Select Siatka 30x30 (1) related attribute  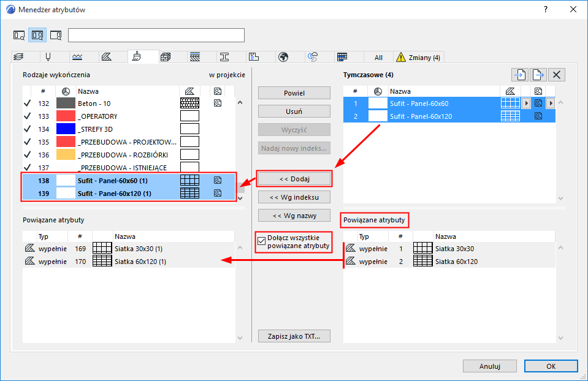coord(129,249)
